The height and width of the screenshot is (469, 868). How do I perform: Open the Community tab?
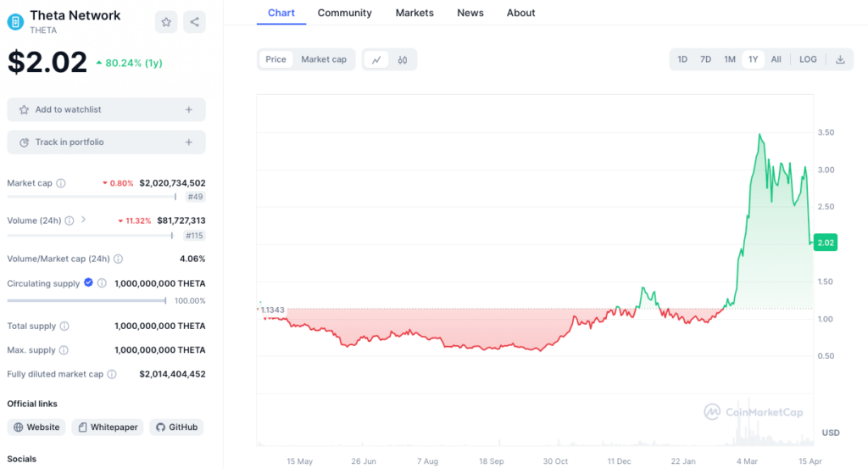tap(344, 13)
